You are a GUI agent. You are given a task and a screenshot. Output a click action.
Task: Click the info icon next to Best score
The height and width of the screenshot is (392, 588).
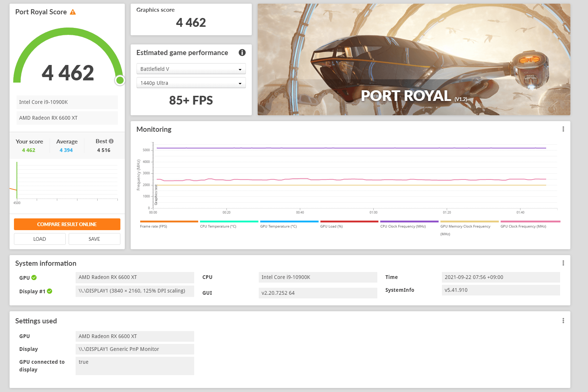coord(111,141)
